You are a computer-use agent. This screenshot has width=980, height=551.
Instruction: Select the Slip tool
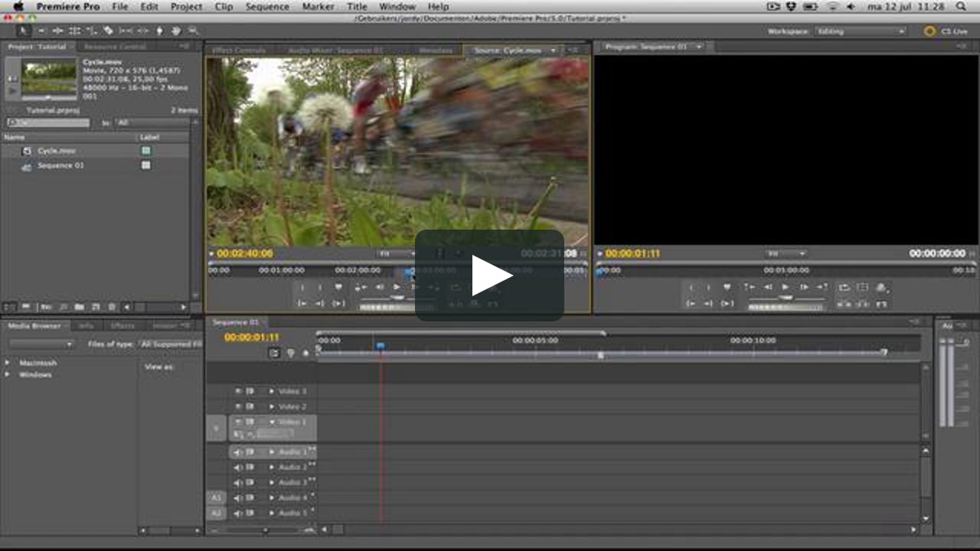pyautogui.click(x=125, y=31)
